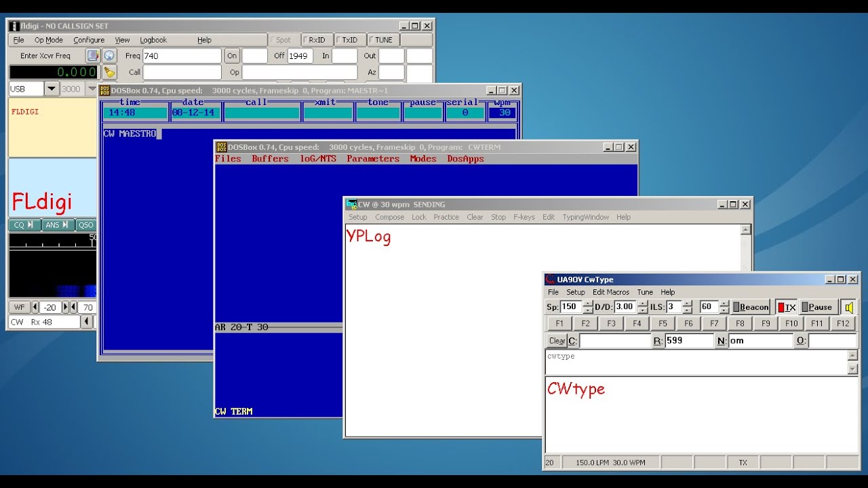The image size is (868, 488).
Task: Open the QRZ lookup icon in fldigi
Action: click(92, 56)
